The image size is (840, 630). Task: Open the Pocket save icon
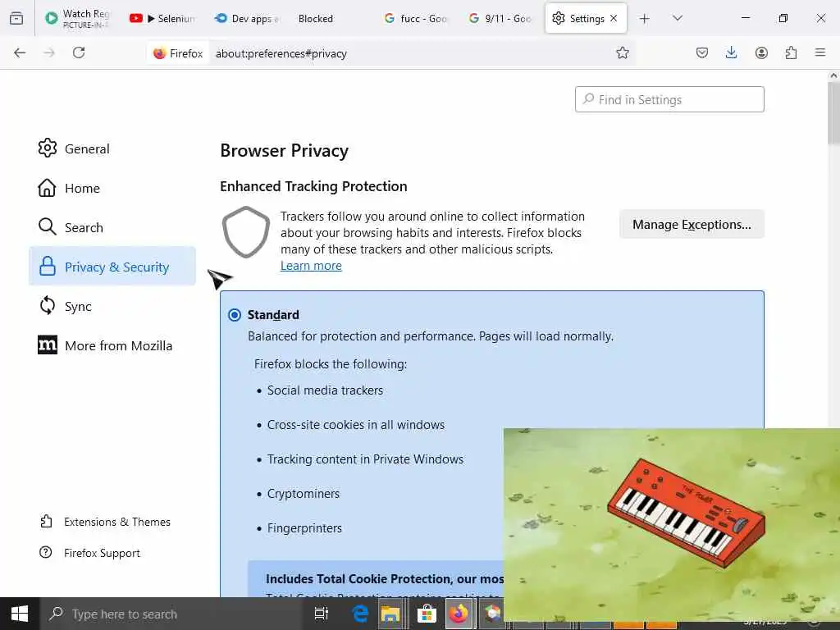(x=702, y=52)
